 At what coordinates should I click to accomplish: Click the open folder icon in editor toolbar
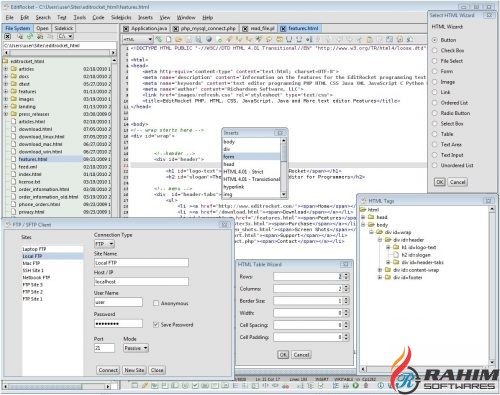[179, 39]
